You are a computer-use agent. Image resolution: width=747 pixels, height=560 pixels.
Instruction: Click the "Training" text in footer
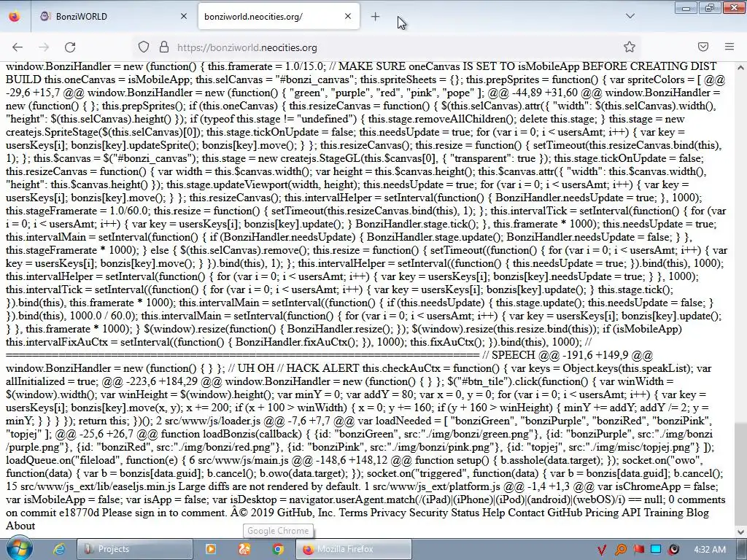663,513
